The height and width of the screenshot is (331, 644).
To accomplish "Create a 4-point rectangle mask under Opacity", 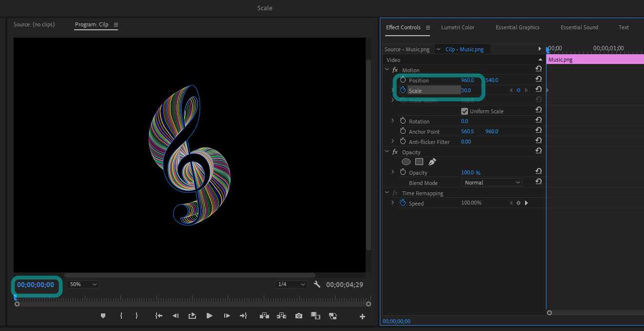I will 419,162.
